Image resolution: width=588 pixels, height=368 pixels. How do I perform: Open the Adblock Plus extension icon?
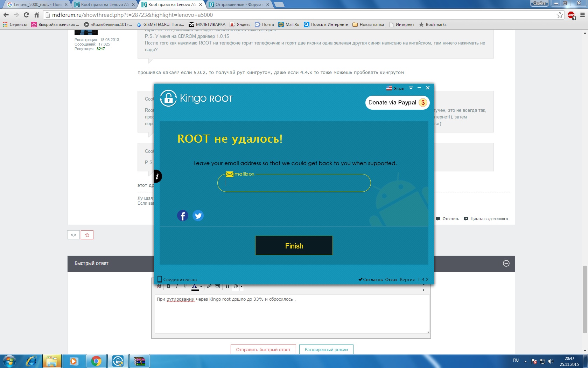pos(571,15)
